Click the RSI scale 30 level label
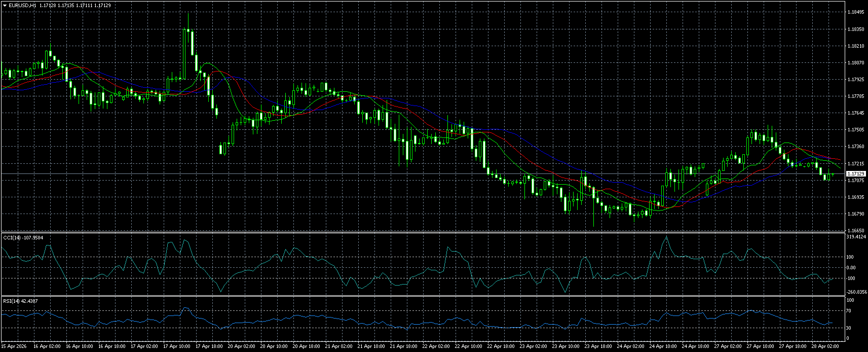The image size is (868, 352). pos(849,328)
